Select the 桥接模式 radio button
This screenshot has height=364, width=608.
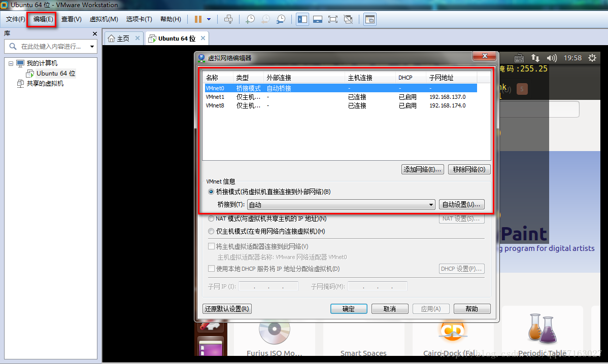[x=211, y=192]
